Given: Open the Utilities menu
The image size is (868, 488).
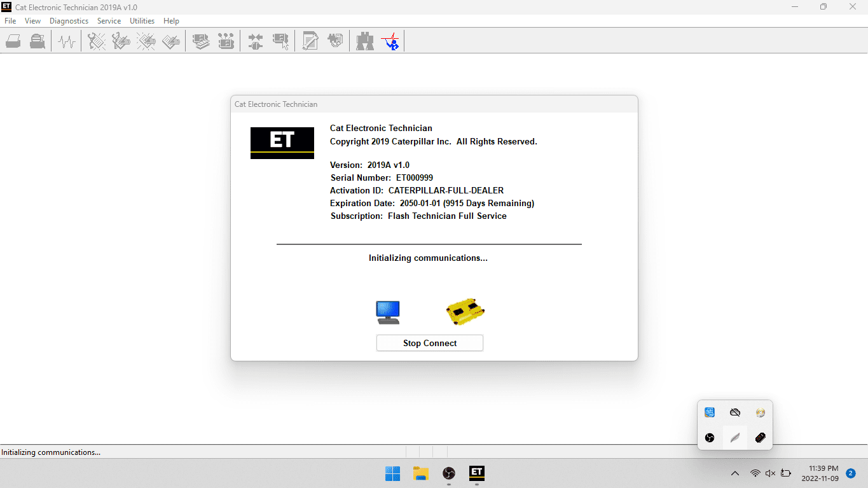Looking at the screenshot, I should pyautogui.click(x=142, y=21).
